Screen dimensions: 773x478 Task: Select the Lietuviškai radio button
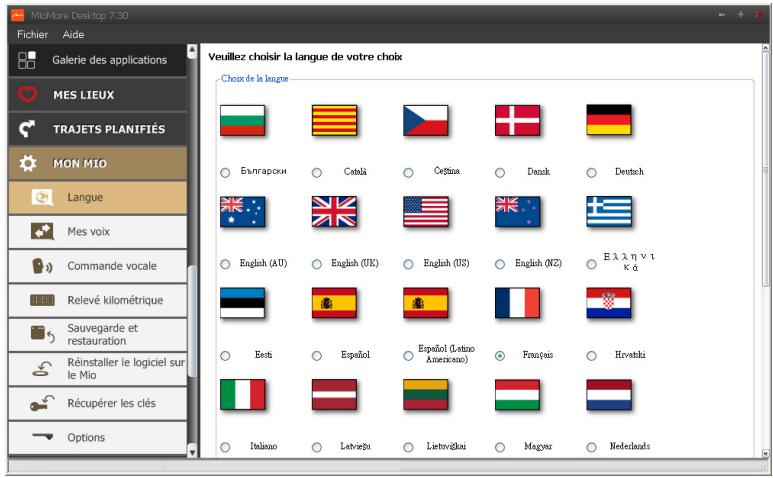(x=408, y=447)
